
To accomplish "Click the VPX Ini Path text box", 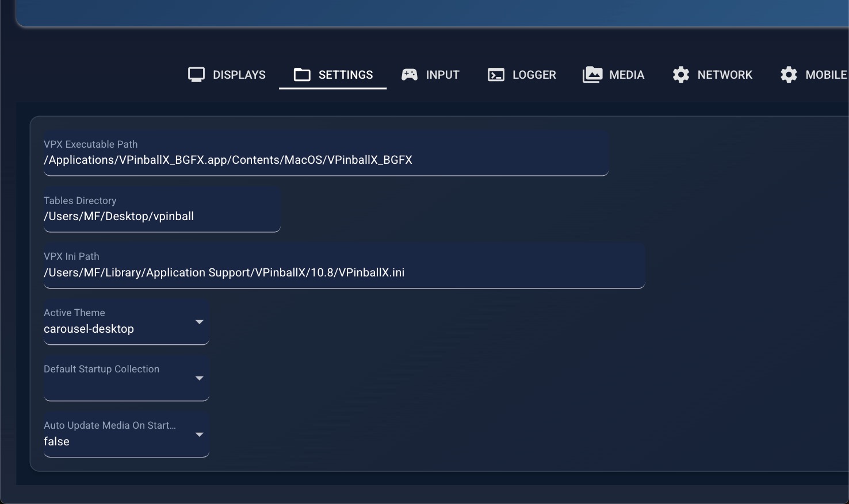I will [343, 272].
